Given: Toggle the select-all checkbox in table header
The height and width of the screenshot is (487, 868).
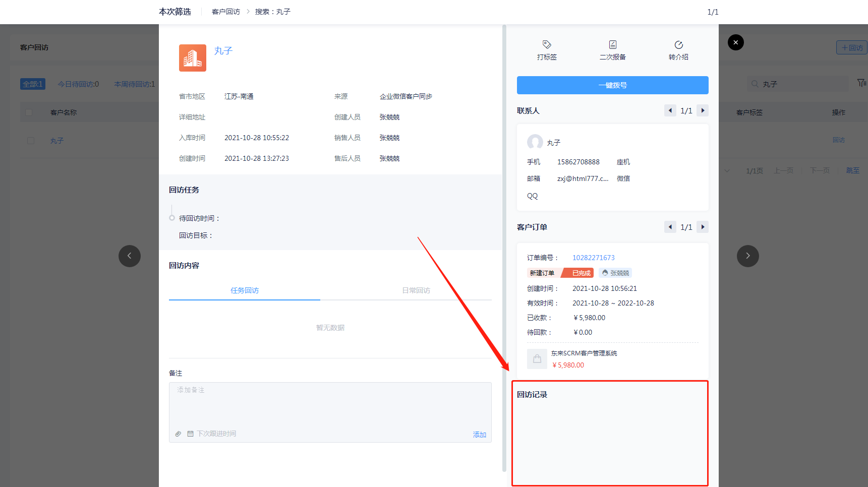Looking at the screenshot, I should (29, 112).
